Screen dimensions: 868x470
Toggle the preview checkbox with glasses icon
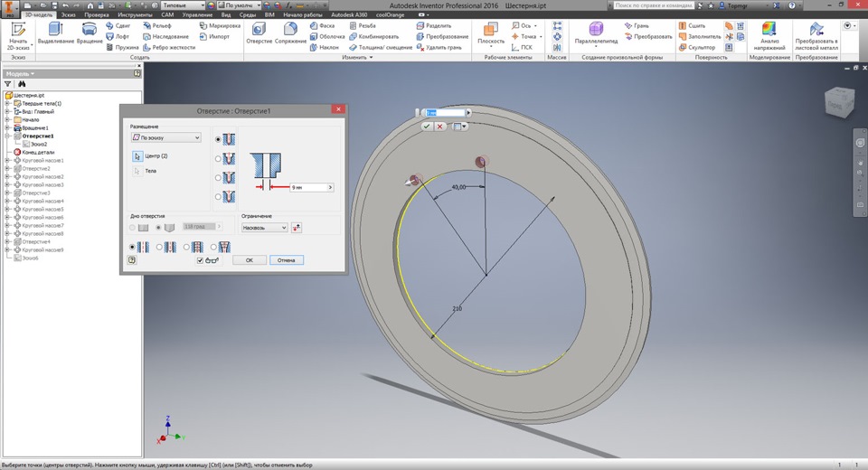click(201, 260)
